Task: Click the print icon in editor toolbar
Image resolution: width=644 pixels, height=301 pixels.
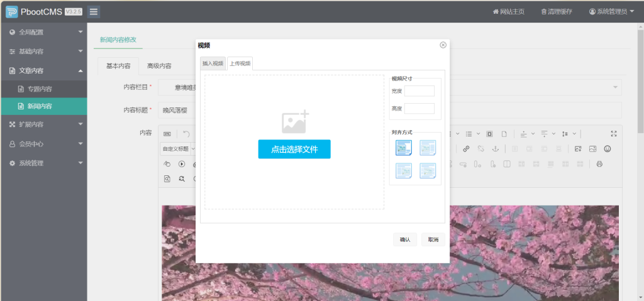Action: pyautogui.click(x=599, y=164)
